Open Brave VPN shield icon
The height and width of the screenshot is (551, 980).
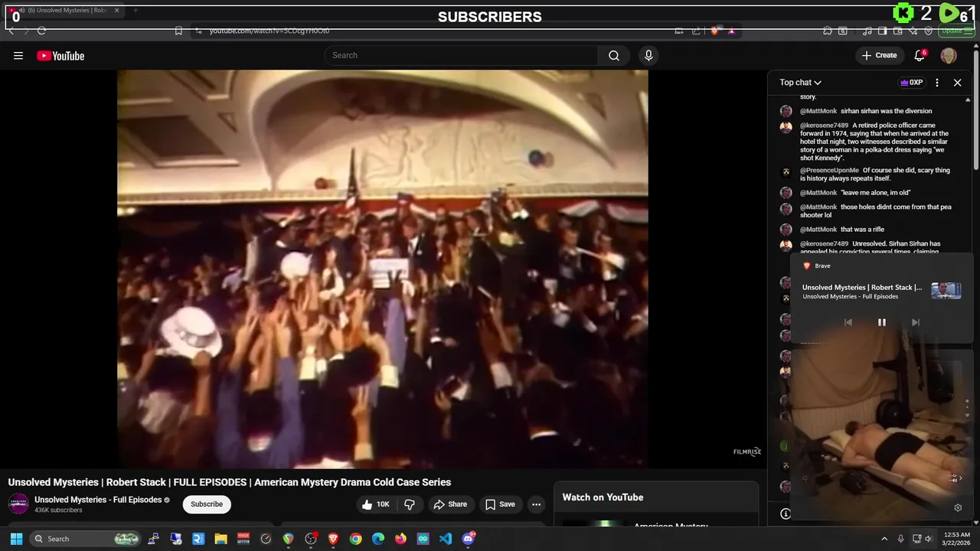pos(928,31)
